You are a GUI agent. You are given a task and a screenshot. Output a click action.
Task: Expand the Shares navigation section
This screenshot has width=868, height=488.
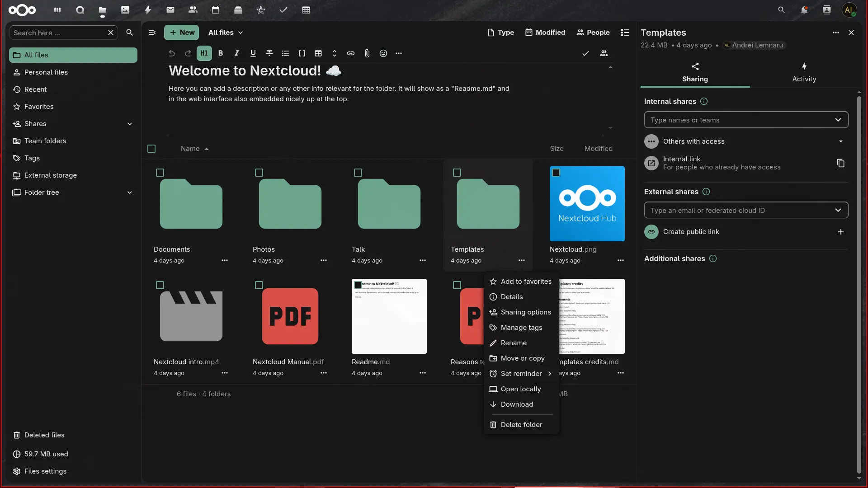[130, 124]
